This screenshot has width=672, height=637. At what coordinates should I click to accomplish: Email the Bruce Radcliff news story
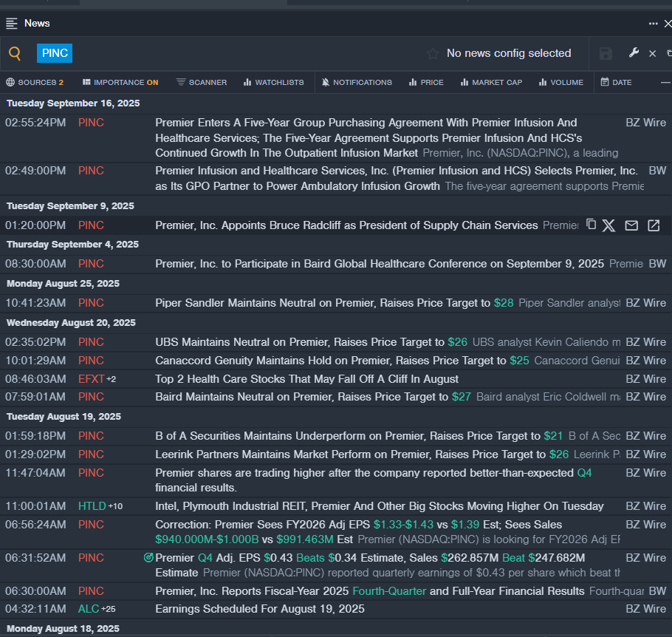[x=631, y=225]
